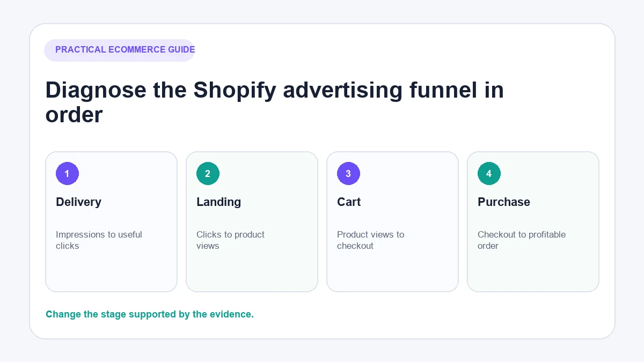Select the 'Delivery' card title
This screenshot has height=362, width=644.
(x=78, y=202)
